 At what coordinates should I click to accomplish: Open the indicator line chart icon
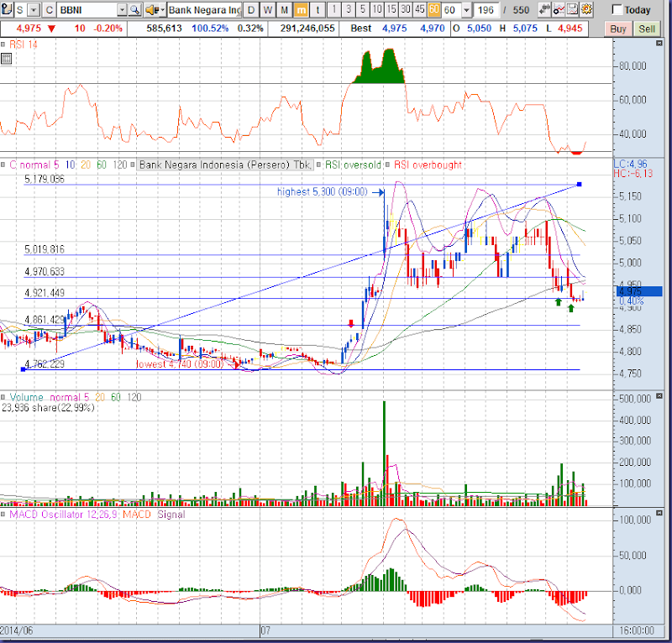559,9
